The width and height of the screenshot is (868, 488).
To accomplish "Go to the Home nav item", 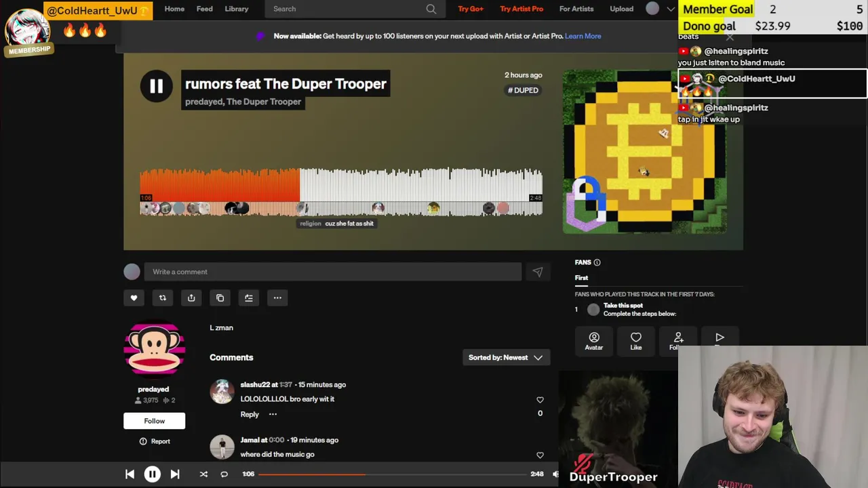I will click(x=174, y=9).
